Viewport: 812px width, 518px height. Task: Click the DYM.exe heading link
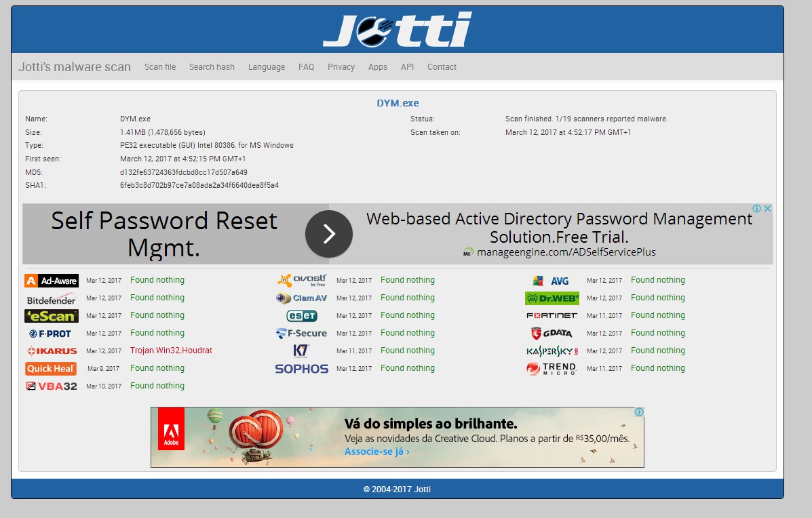coord(398,103)
